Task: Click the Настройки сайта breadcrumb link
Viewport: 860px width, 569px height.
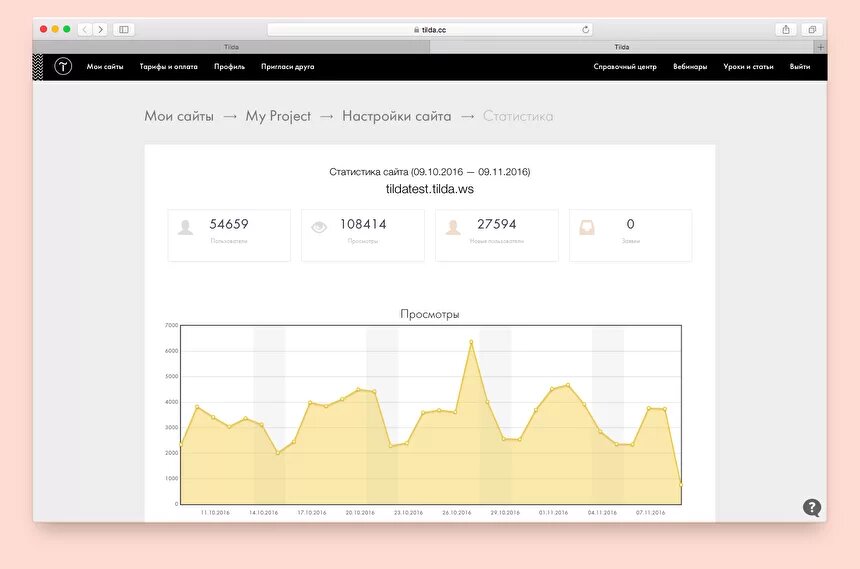Action: click(x=397, y=116)
